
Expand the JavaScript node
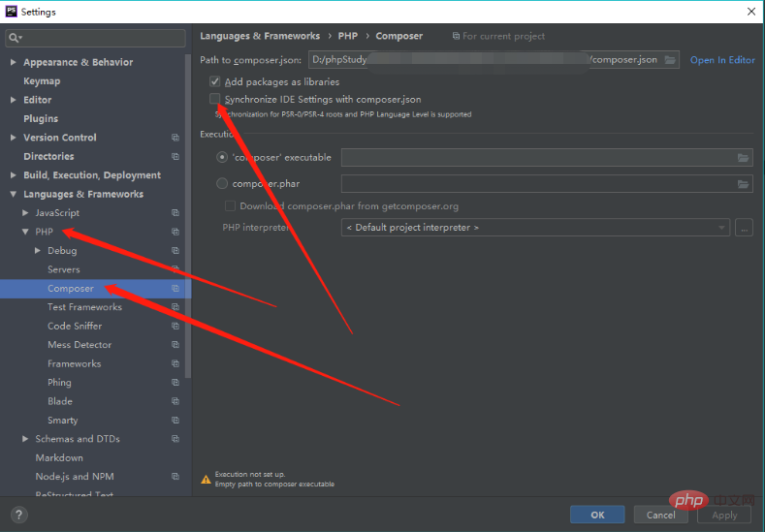25,213
